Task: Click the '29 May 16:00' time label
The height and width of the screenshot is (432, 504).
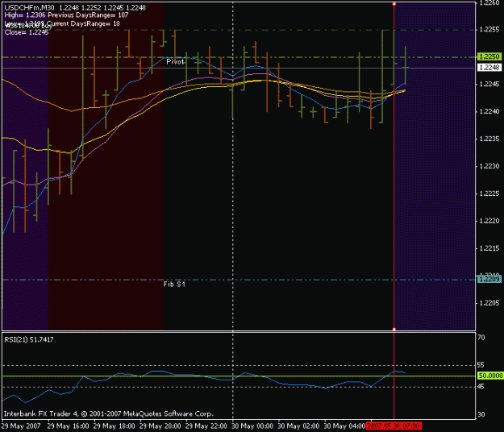Action: pos(69,426)
